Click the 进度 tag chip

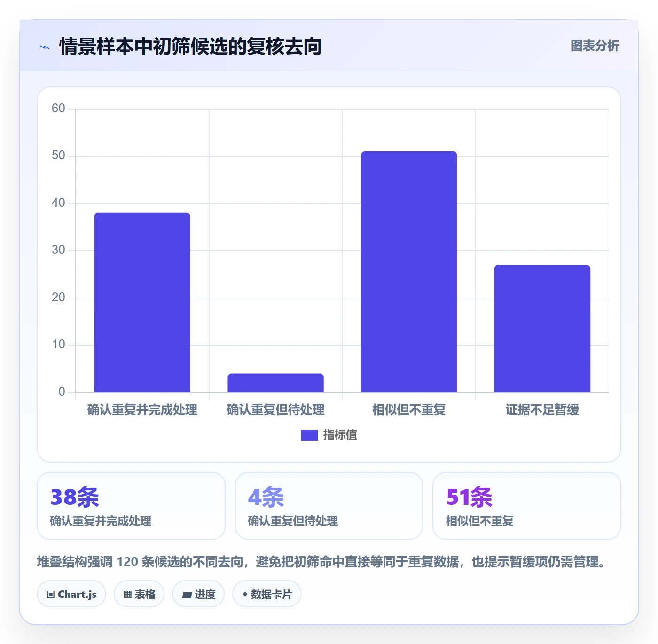click(198, 594)
